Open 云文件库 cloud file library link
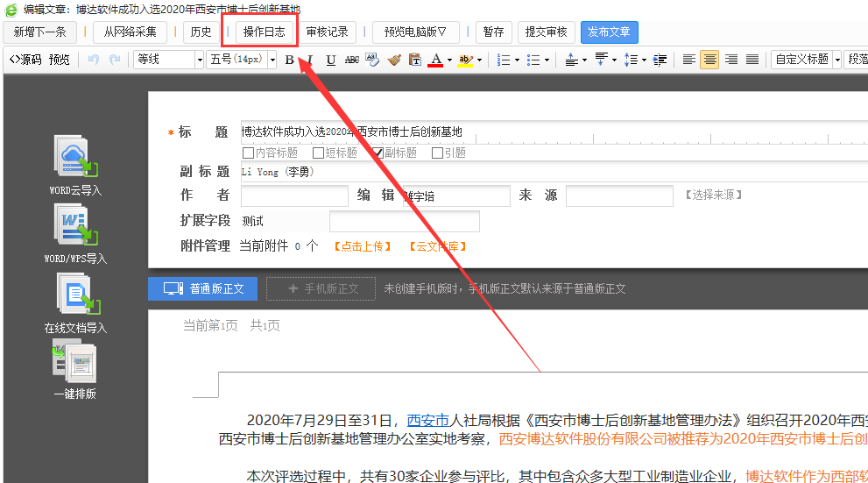Viewport: 868px width, 483px height. (x=438, y=246)
